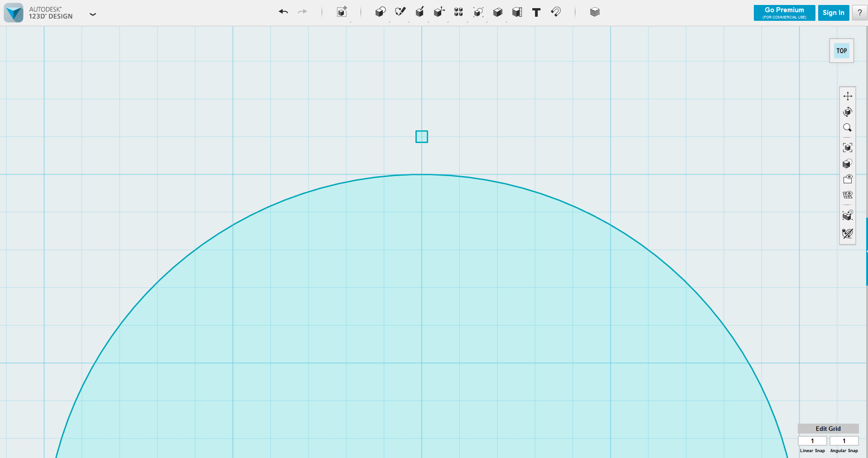Toggle solids and meshes visibility

848,179
